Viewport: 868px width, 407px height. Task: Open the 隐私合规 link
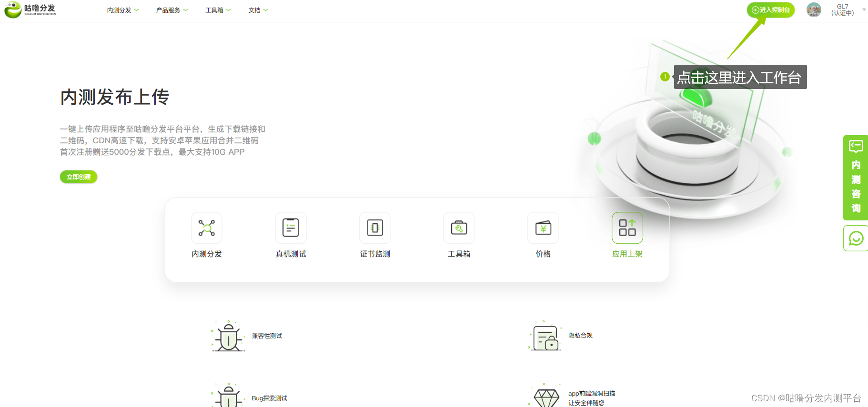[x=580, y=336]
